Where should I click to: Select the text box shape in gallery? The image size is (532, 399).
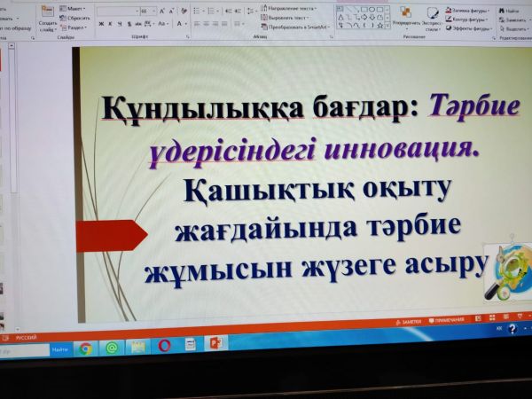340,10
